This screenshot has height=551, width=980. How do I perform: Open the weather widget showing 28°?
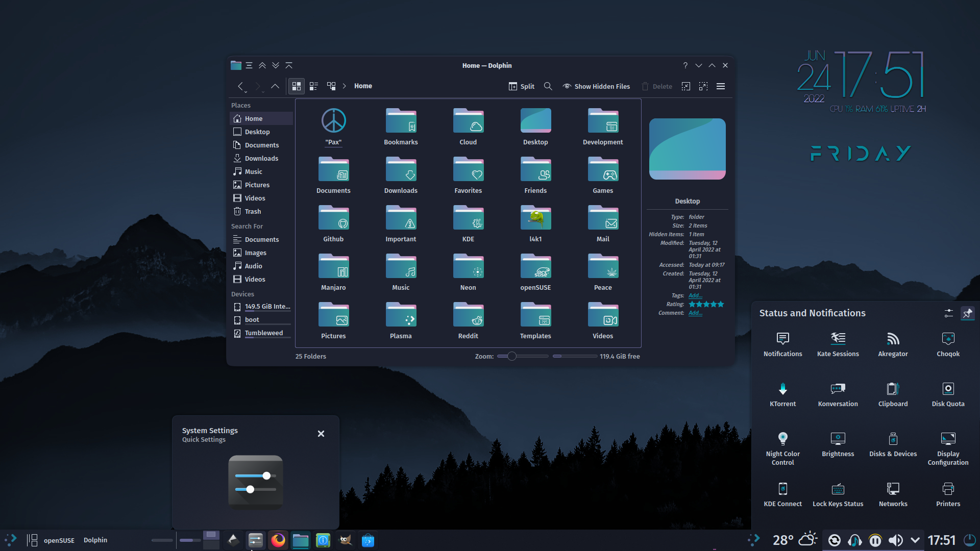point(795,540)
